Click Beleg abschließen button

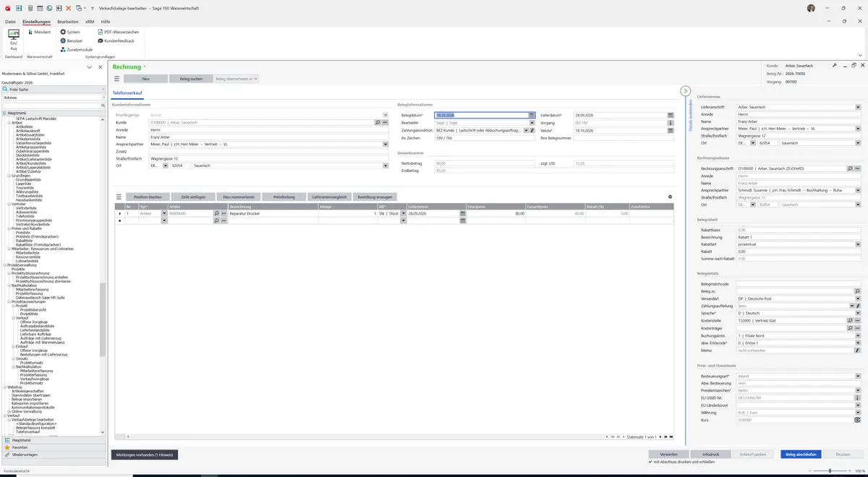click(x=801, y=454)
